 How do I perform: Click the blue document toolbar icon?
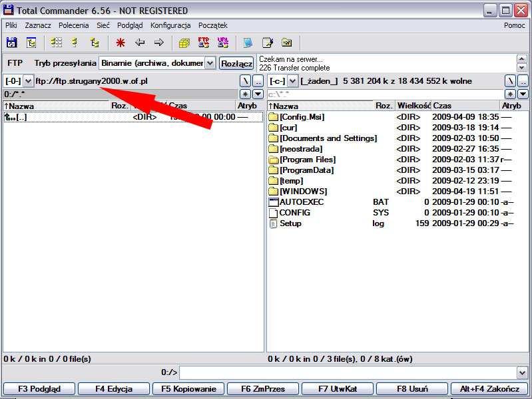[x=248, y=43]
